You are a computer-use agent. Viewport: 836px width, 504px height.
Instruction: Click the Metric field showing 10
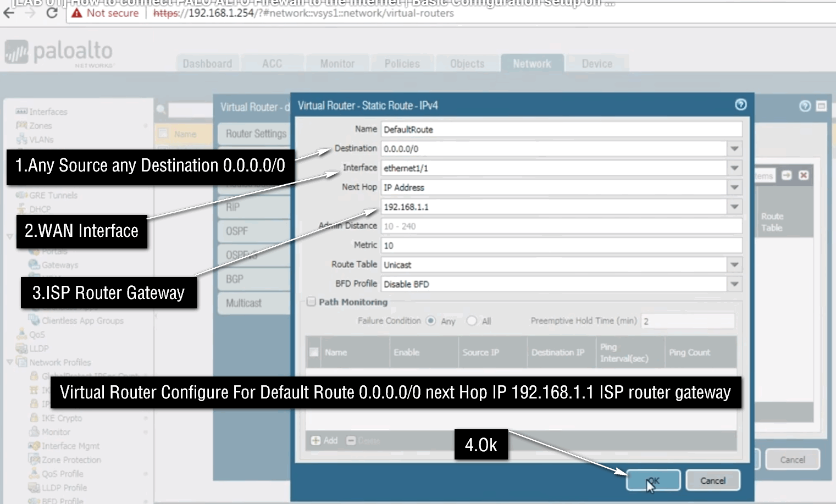pos(561,245)
